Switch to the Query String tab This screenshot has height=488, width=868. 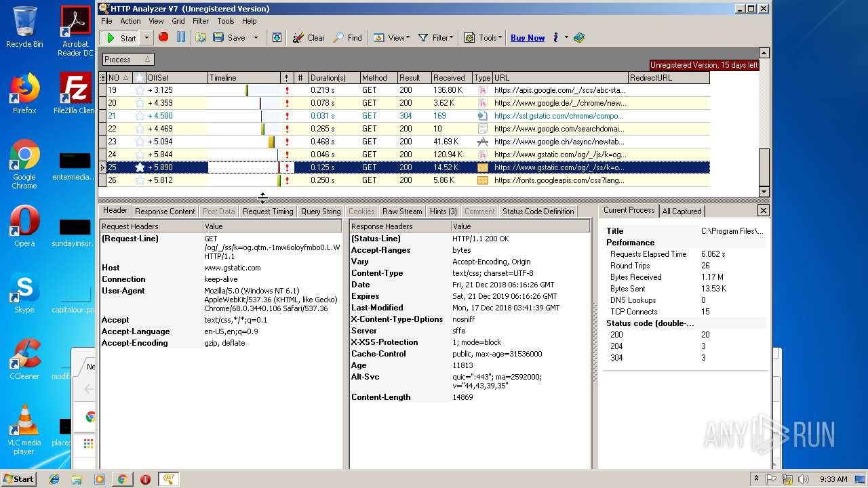[321, 211]
